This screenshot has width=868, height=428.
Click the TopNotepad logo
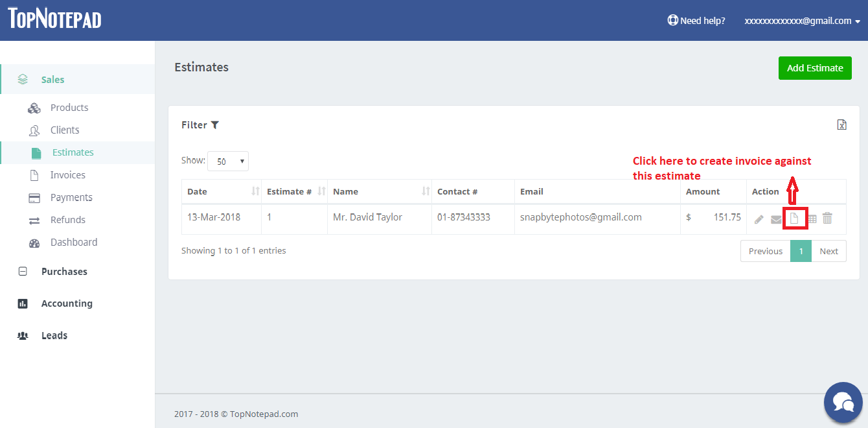point(55,18)
